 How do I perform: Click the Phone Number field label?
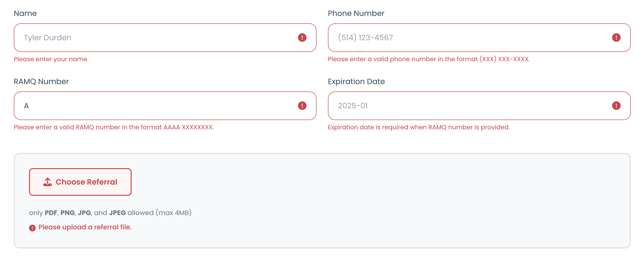(x=356, y=13)
